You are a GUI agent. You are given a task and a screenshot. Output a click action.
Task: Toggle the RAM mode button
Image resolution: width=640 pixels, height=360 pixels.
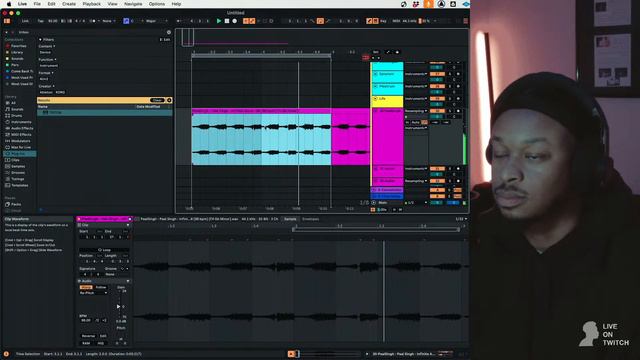[86, 343]
